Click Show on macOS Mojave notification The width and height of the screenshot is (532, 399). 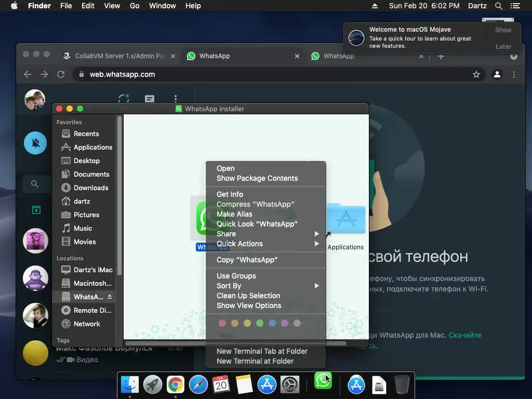point(503,30)
